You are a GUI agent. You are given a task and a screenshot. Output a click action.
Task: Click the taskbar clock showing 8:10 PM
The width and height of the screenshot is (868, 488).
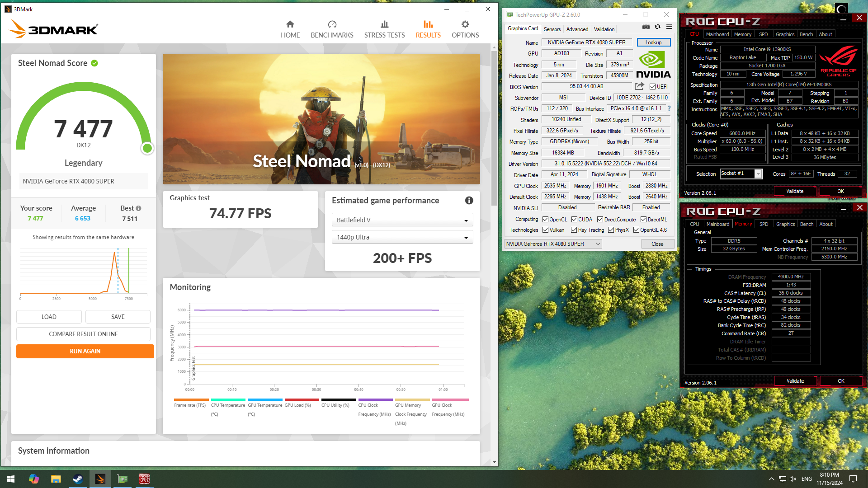pos(829,479)
